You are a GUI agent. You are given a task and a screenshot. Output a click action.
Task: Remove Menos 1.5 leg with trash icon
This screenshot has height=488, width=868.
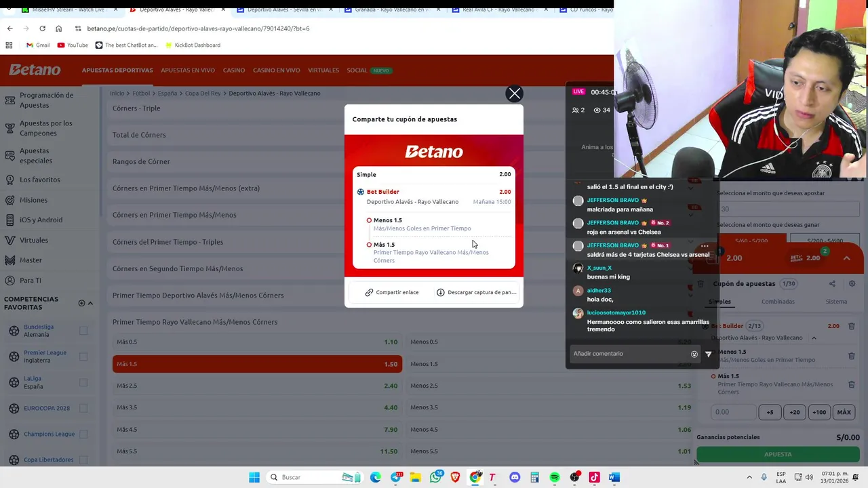pos(851,356)
